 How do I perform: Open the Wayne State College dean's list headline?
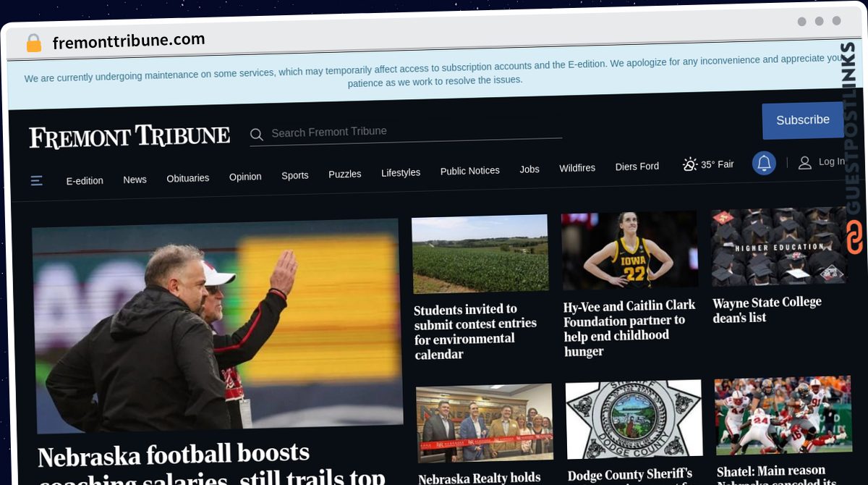(767, 309)
